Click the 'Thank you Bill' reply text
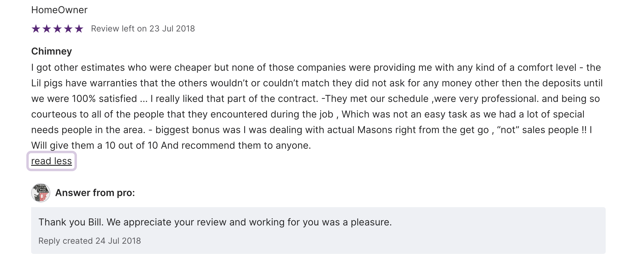This screenshot has height=262, width=644. (215, 222)
